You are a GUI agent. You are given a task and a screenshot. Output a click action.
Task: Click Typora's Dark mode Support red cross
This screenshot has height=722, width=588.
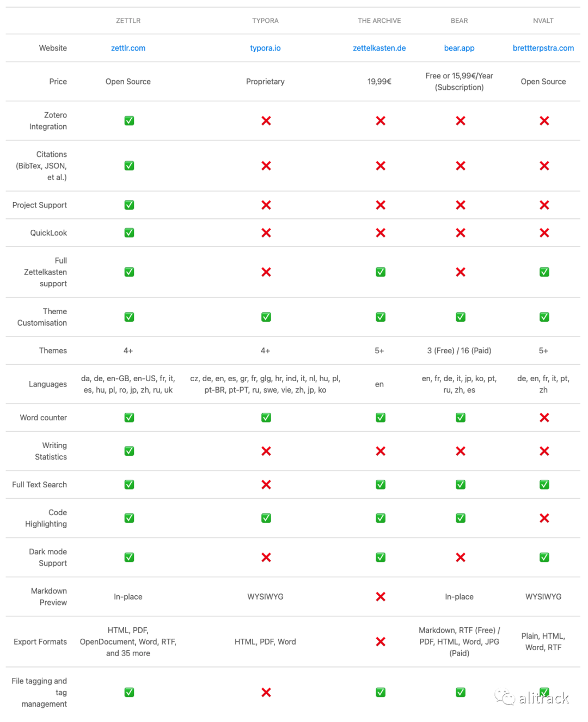[x=266, y=558]
